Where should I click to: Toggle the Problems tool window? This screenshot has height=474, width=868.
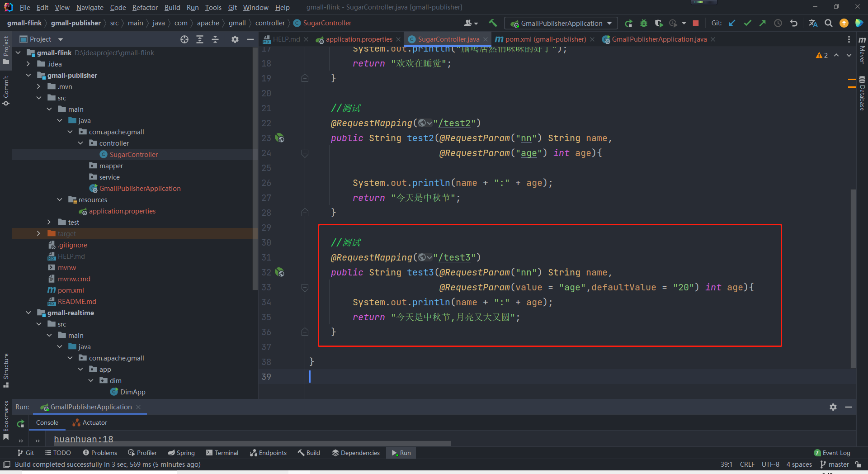[100, 453]
